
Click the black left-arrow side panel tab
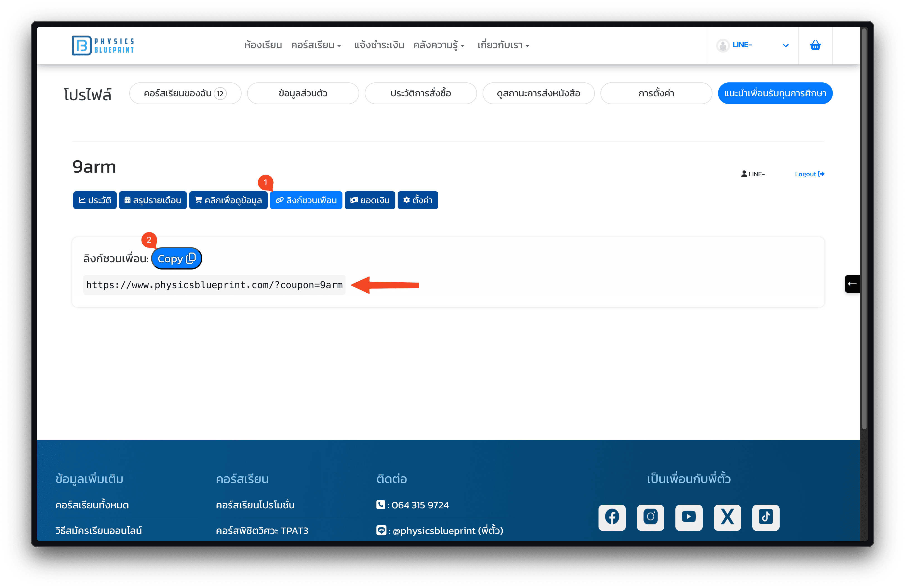coord(852,284)
